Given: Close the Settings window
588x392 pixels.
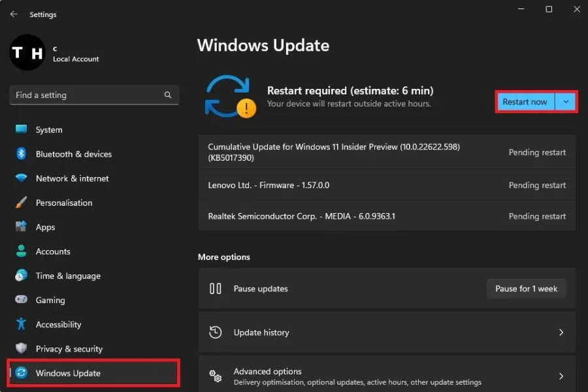Looking at the screenshot, I should click(577, 9).
